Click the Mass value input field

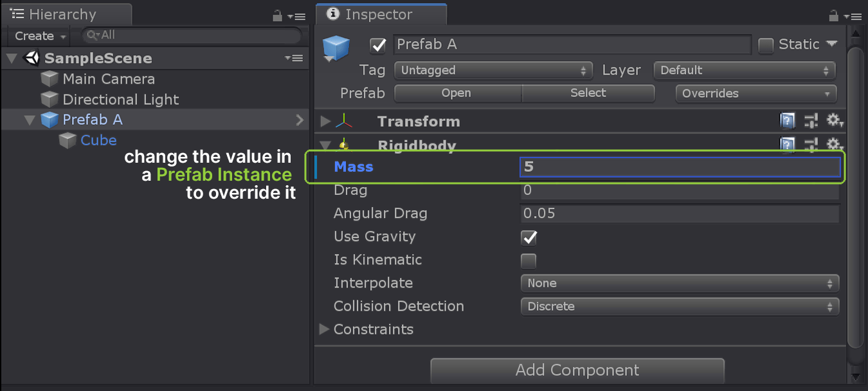(680, 167)
